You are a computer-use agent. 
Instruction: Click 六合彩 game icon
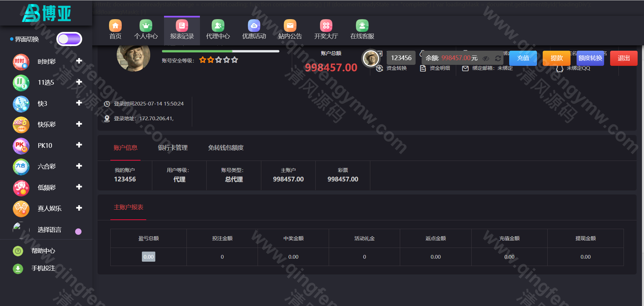[x=21, y=167]
